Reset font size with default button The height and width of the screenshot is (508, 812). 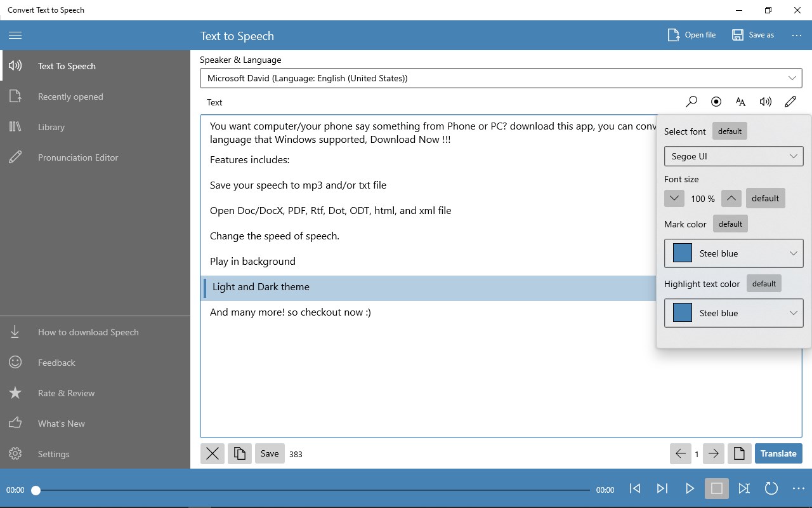point(766,198)
